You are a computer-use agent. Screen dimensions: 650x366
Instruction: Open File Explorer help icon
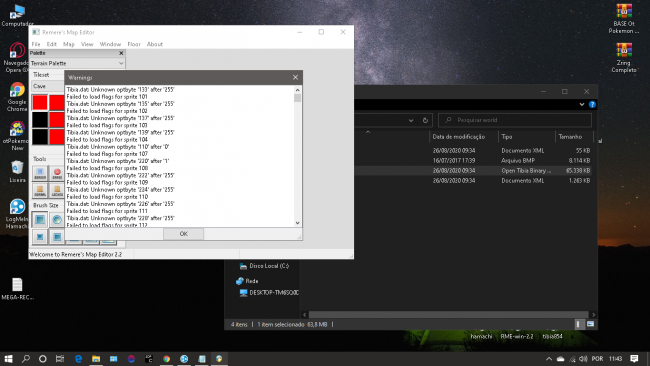click(x=592, y=104)
